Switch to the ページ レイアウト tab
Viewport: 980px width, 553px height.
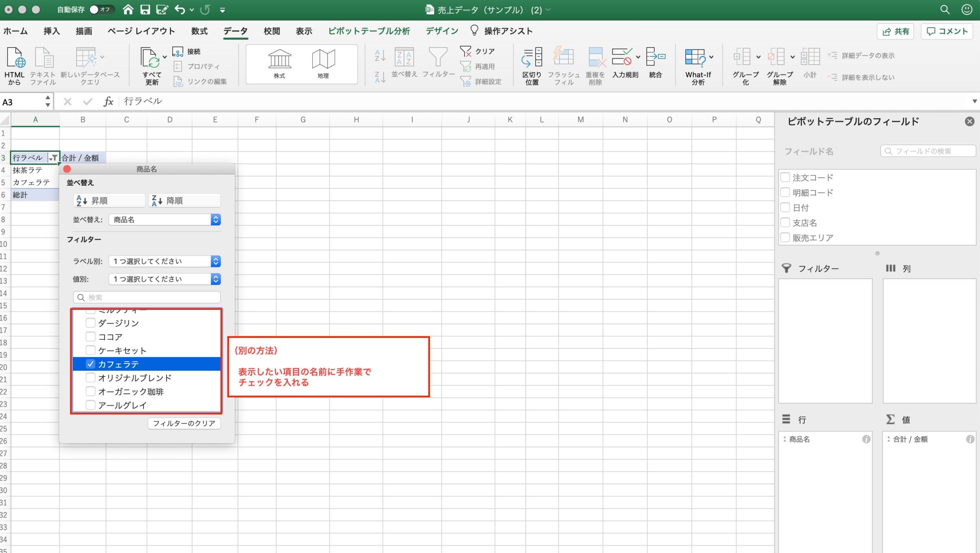(141, 31)
